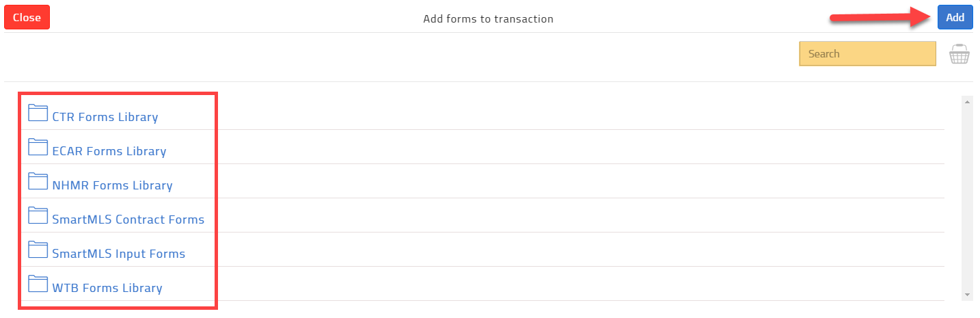Click the CTR Forms Library folder icon

point(38,113)
